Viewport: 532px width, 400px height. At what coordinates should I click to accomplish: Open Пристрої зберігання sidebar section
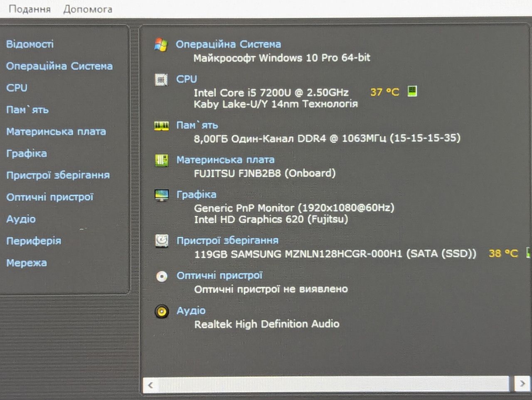pos(58,175)
